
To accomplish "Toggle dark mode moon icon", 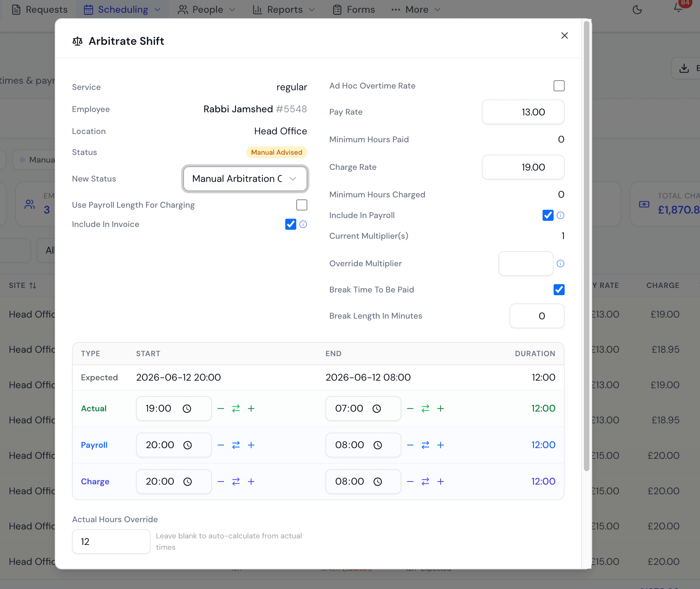I will 637,10.
